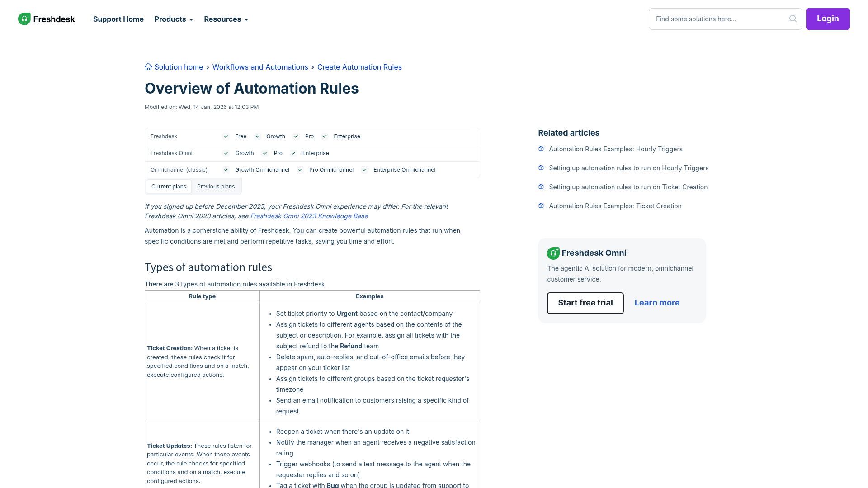The image size is (868, 488).
Task: Open Freshdesk Omni 2023 Knowledge Base link
Action: 309,216
